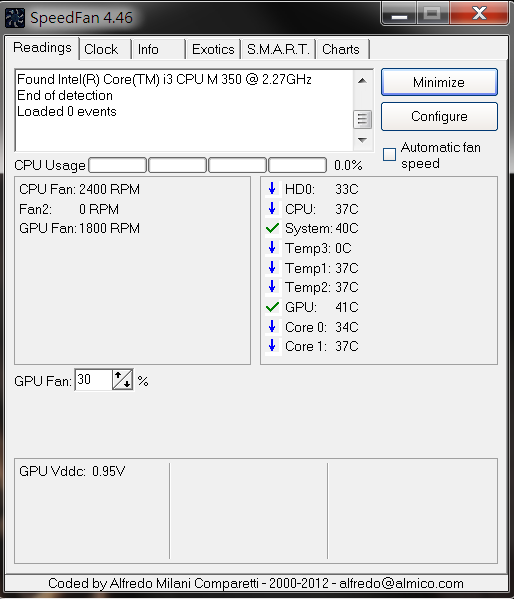Click the down arrow icon beside Temp1
The width and height of the screenshot is (515, 599).
click(x=272, y=268)
